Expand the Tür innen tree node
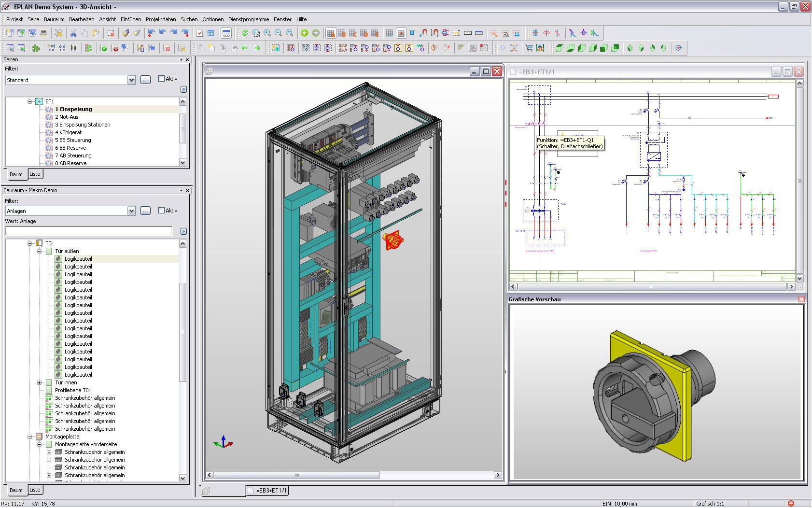The width and height of the screenshot is (812, 508). click(x=40, y=382)
